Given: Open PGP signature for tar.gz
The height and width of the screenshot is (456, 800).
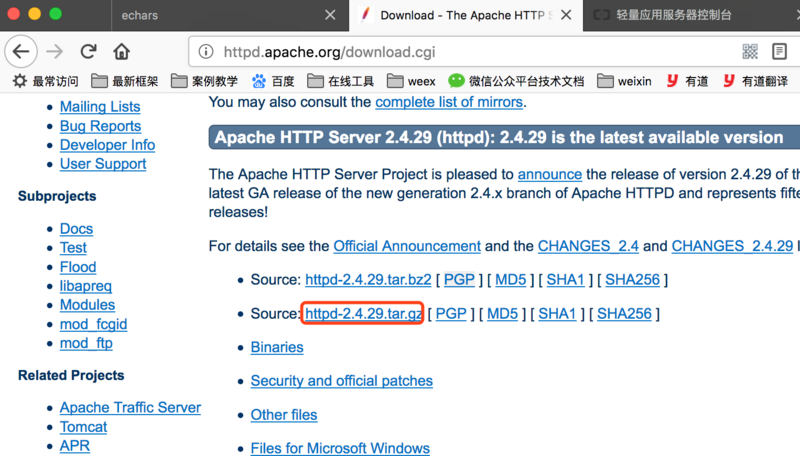Looking at the screenshot, I should click(x=451, y=313).
